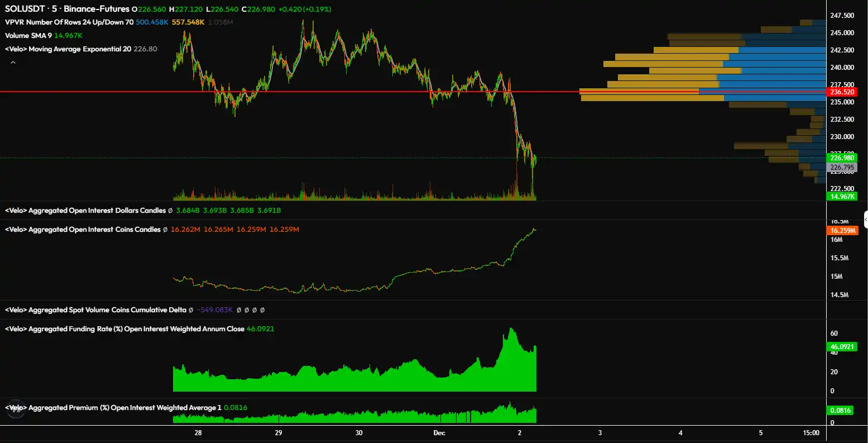The image size is (868, 443).
Task: Click the green 46.0921 funding rate label
Action: pyautogui.click(x=840, y=347)
